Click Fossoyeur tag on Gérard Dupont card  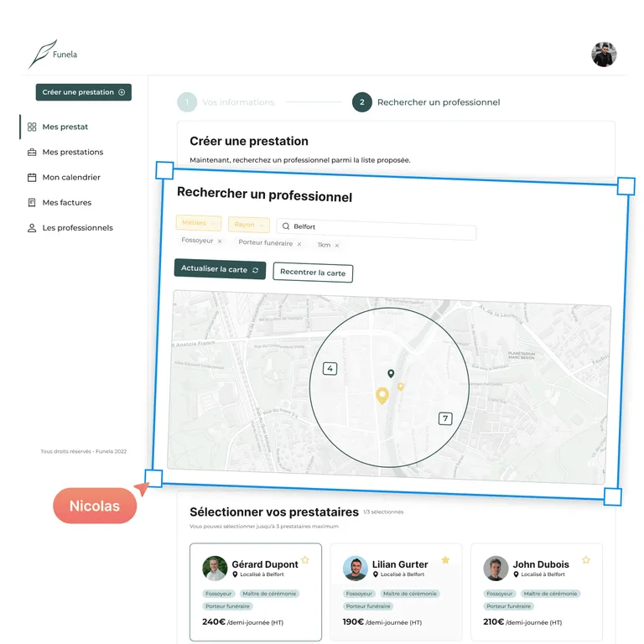pyautogui.click(x=219, y=594)
